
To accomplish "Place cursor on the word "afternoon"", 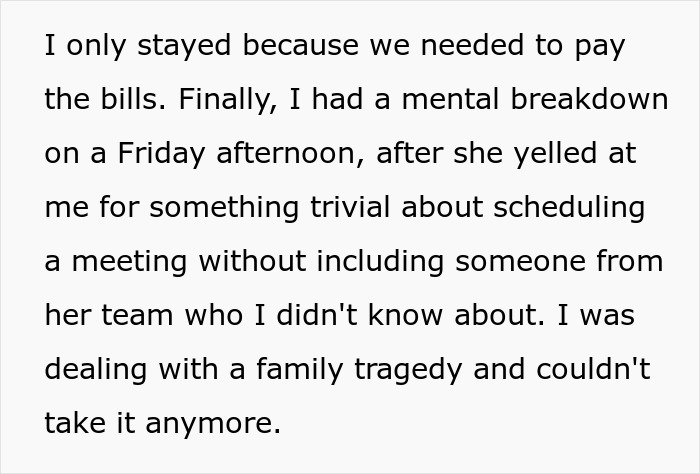I will (290, 154).
